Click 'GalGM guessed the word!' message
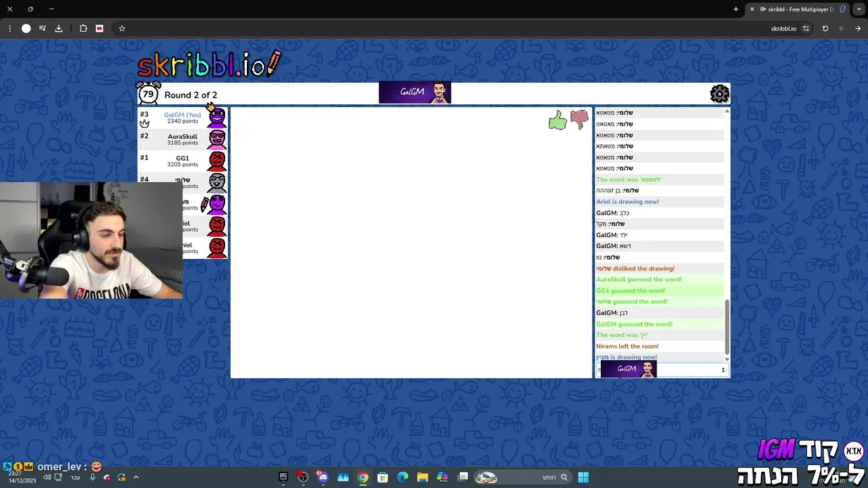This screenshot has width=868, height=488. (x=634, y=324)
